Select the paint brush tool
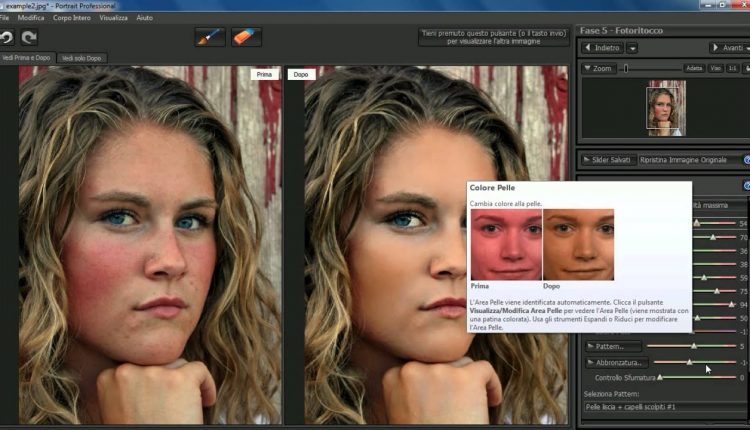750x430 pixels. pos(210,37)
